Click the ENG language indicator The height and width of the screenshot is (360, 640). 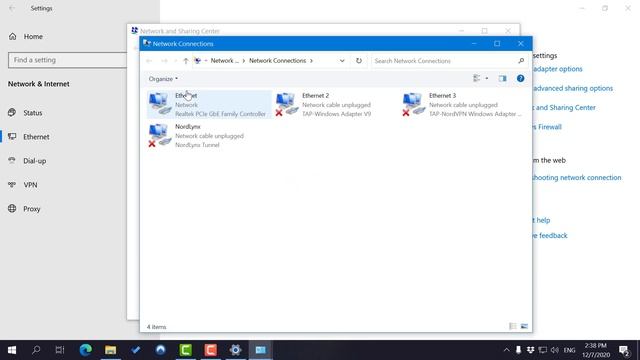(x=569, y=350)
